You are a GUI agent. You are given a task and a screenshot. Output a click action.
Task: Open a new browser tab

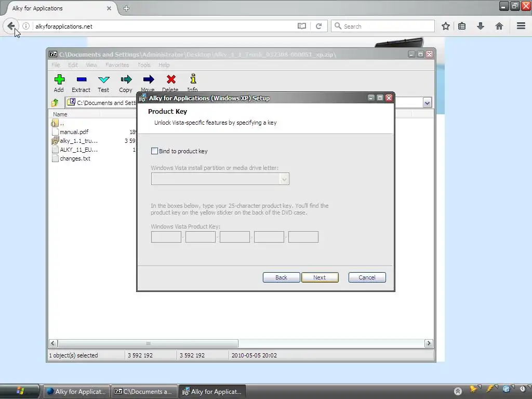[126, 8]
